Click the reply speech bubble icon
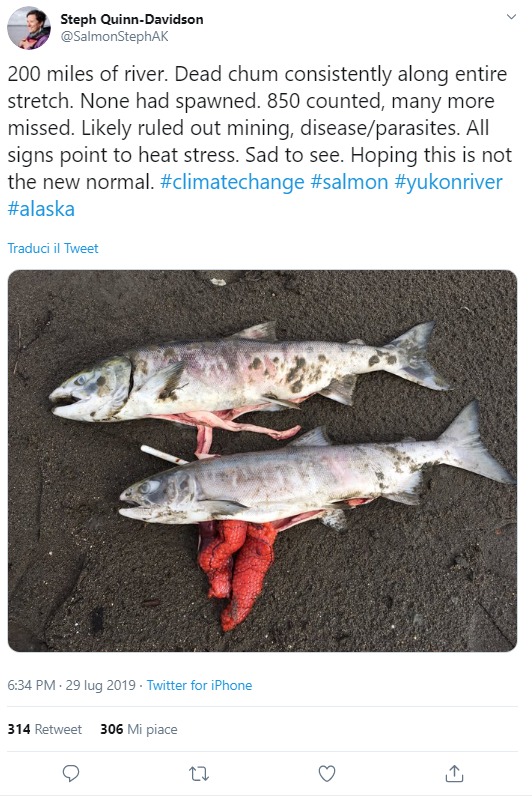This screenshot has width=532, height=798. click(x=71, y=774)
